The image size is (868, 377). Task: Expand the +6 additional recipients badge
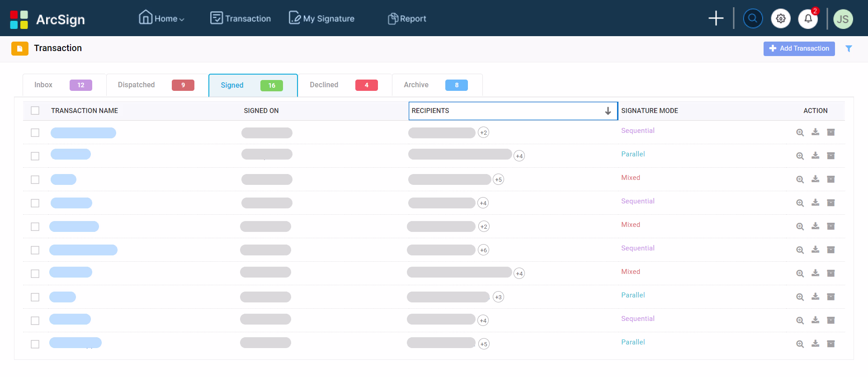coord(484,250)
